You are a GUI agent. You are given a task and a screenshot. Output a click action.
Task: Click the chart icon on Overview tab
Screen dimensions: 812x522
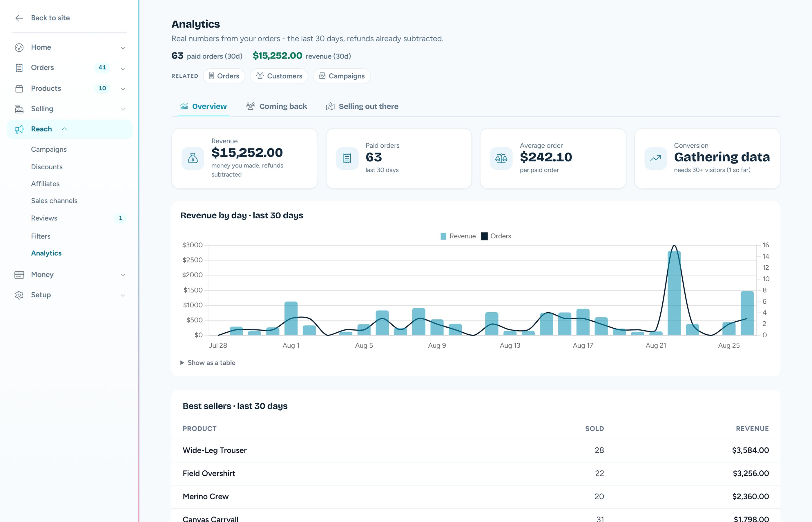[184, 106]
